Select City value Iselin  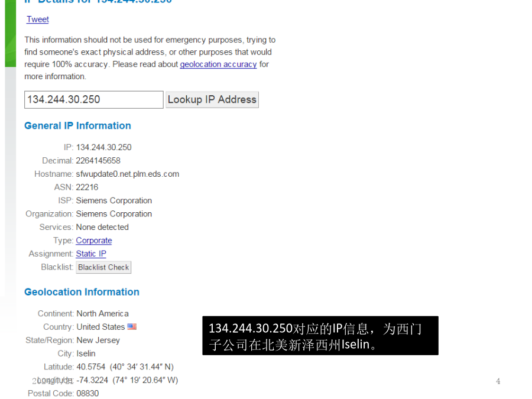point(86,353)
